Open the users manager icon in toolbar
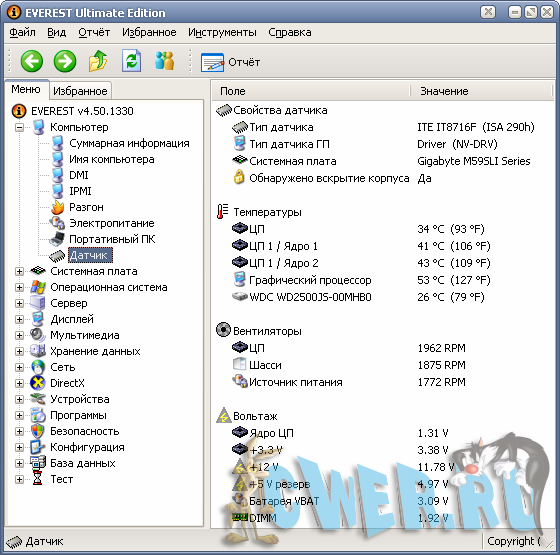 (x=165, y=61)
